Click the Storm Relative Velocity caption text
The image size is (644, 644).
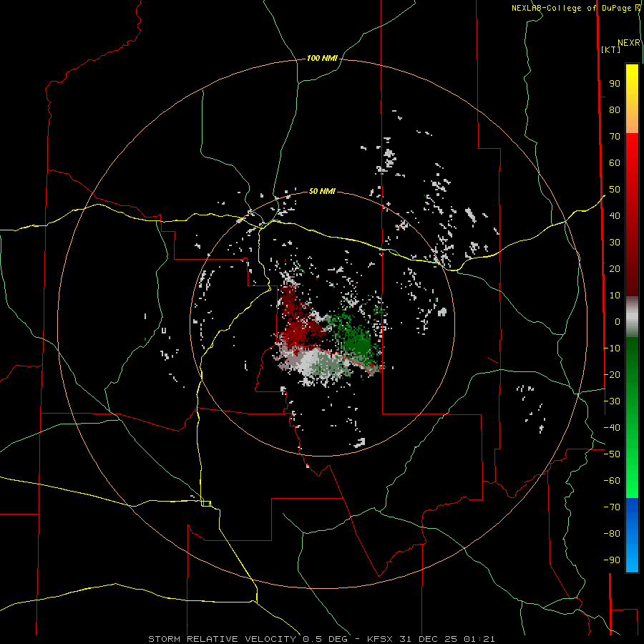pyautogui.click(x=321, y=639)
